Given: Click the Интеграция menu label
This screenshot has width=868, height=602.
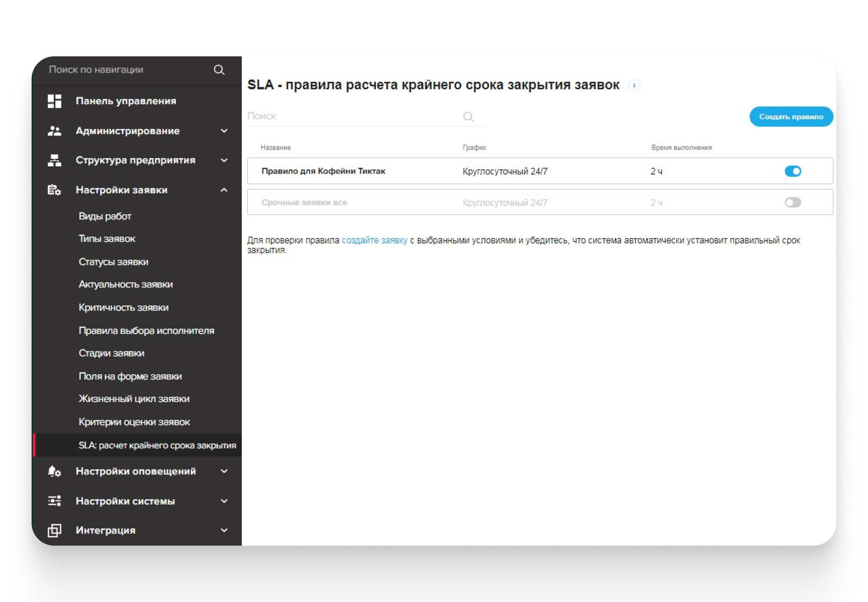Looking at the screenshot, I should [x=105, y=530].
